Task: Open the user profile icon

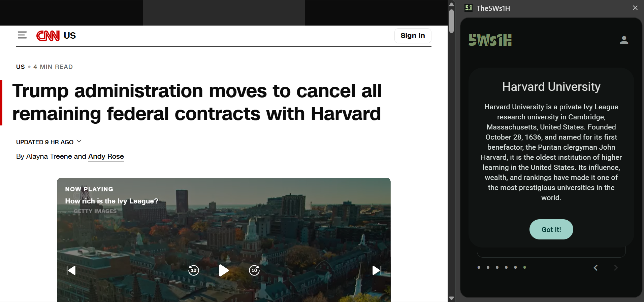Action: (624, 40)
